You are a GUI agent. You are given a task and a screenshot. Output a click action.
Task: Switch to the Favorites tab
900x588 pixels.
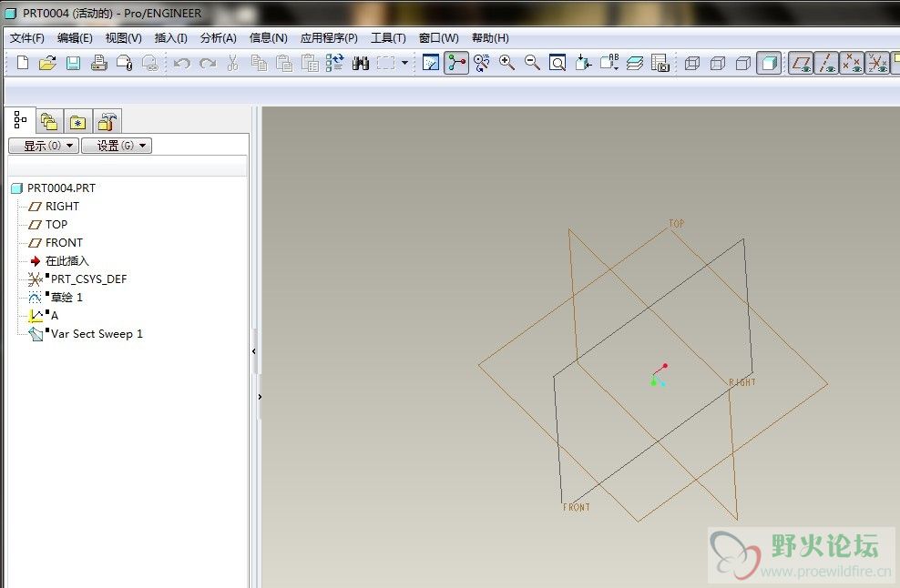[x=77, y=122]
